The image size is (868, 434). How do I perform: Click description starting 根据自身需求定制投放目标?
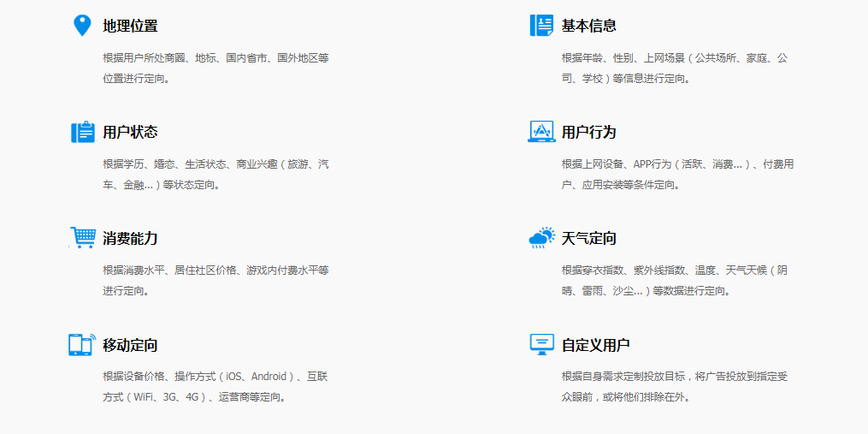[675, 387]
